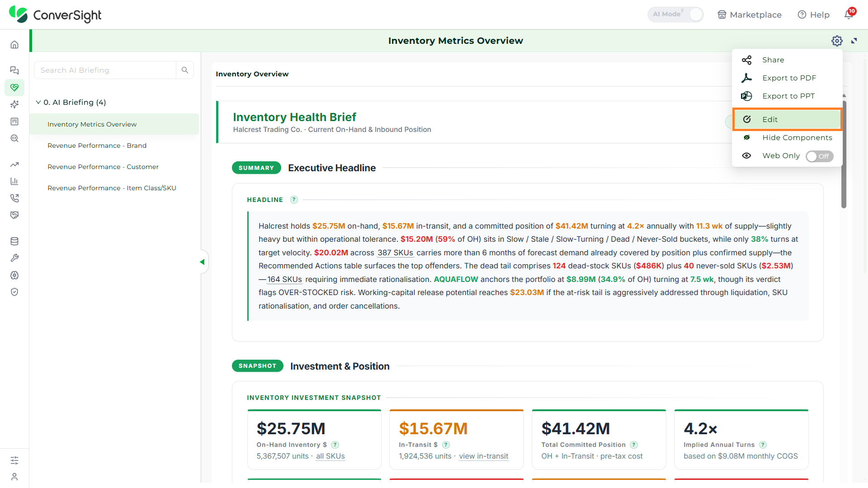Viewport: 868px width, 488px height.
Task: Open the bar chart sidebar icon
Action: click(14, 181)
